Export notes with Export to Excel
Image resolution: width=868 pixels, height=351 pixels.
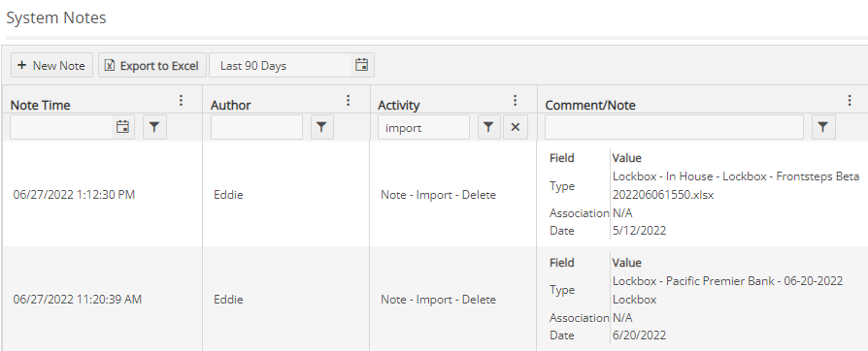pos(152,65)
